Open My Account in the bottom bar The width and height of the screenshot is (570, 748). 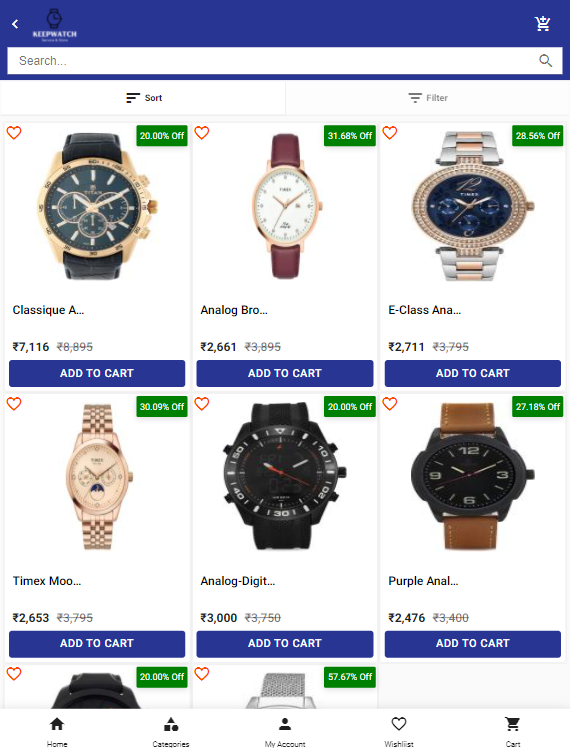[x=285, y=731]
